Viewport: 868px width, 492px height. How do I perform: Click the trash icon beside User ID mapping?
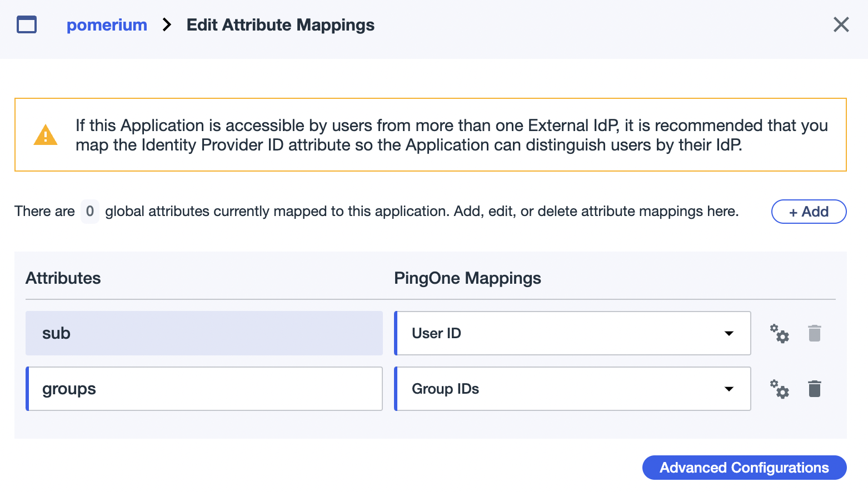click(815, 333)
